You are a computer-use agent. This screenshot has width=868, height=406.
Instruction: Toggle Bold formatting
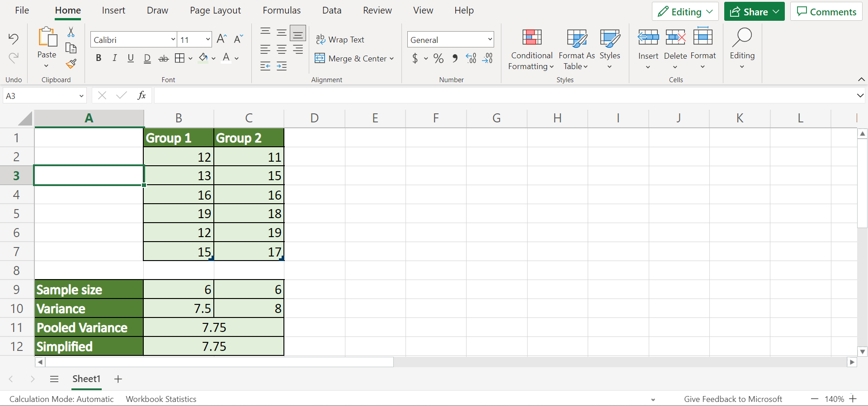[x=99, y=58]
